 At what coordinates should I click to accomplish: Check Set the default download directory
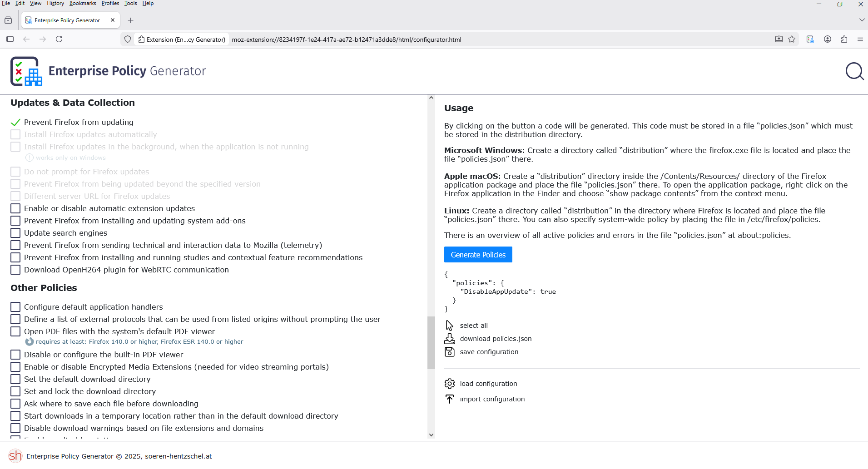[x=15, y=380]
